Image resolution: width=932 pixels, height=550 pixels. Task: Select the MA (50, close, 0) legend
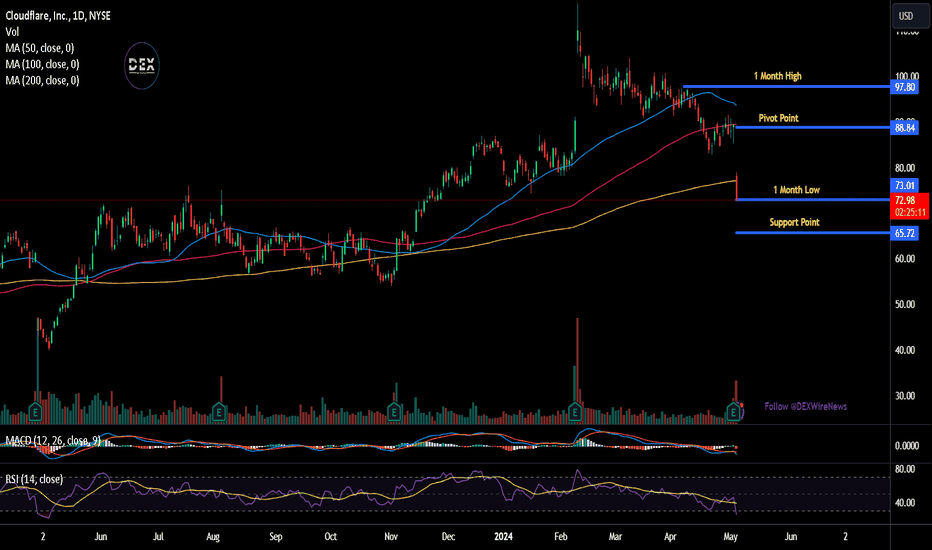pos(40,48)
